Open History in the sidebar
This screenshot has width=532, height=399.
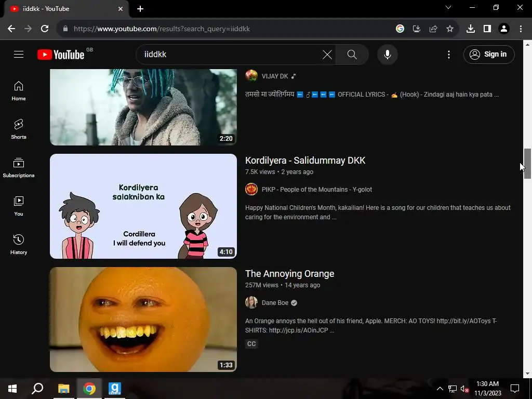(19, 244)
